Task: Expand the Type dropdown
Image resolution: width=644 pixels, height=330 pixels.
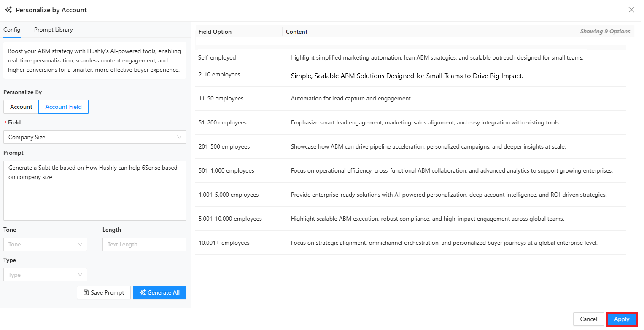Action: click(45, 275)
